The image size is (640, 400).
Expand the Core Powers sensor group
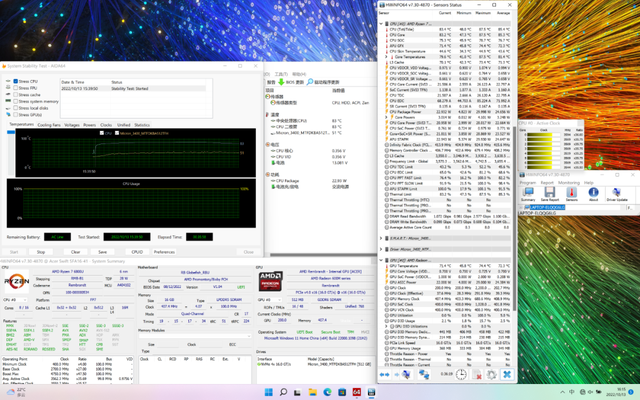pos(388,116)
